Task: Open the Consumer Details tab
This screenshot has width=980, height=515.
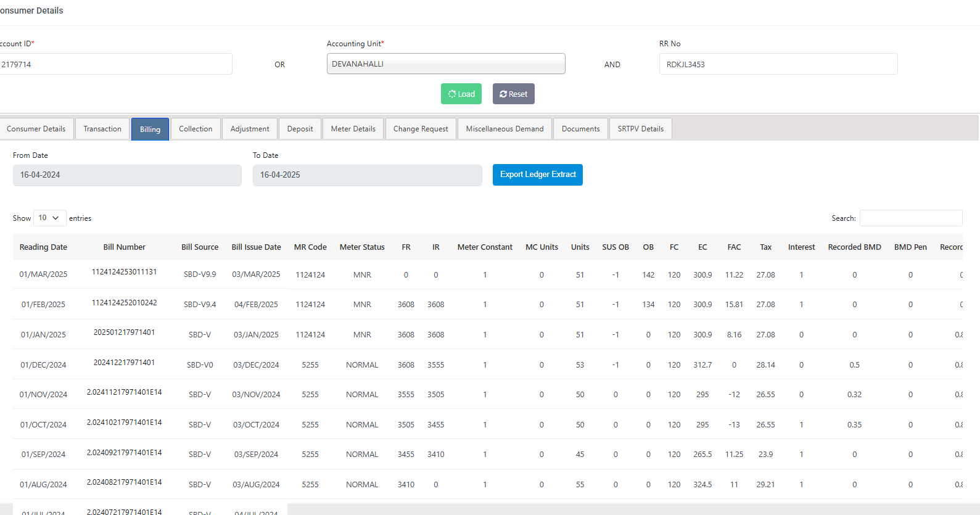Action: (36, 129)
